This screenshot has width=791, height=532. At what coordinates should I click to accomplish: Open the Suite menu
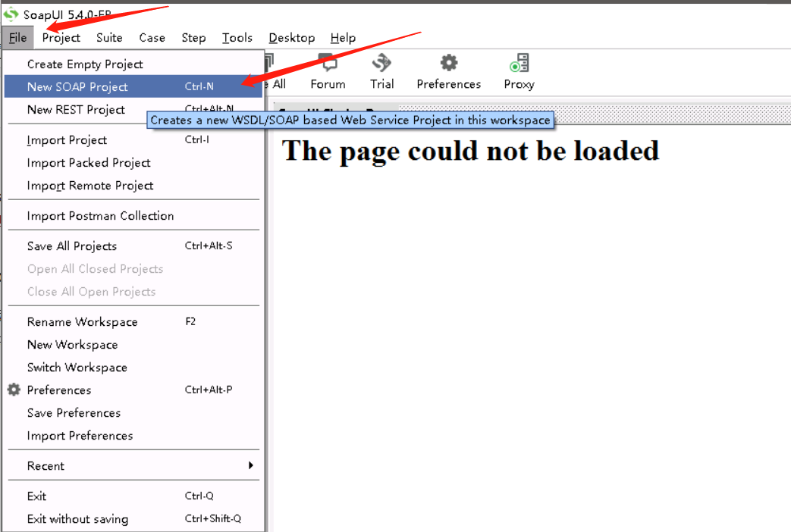pyautogui.click(x=109, y=38)
